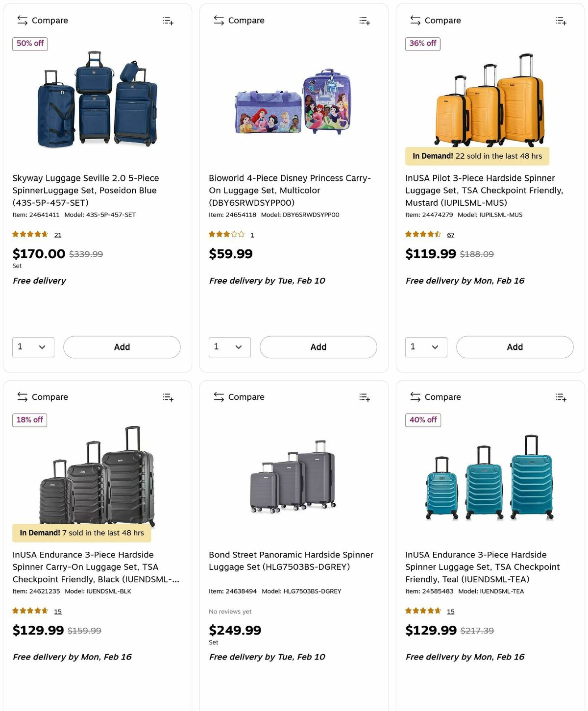This screenshot has width=588, height=711.
Task: Click compare arrows icon on Skyway Luggage card
Action: pyautogui.click(x=23, y=20)
